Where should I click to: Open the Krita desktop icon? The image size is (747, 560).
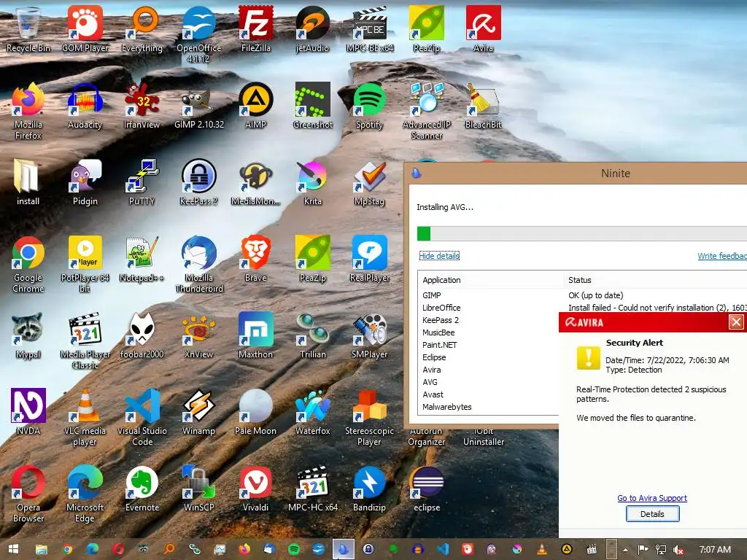click(312, 182)
